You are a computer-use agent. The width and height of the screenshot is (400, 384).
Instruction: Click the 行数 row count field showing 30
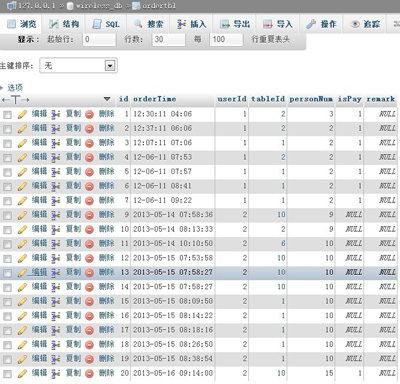pyautogui.click(x=169, y=39)
